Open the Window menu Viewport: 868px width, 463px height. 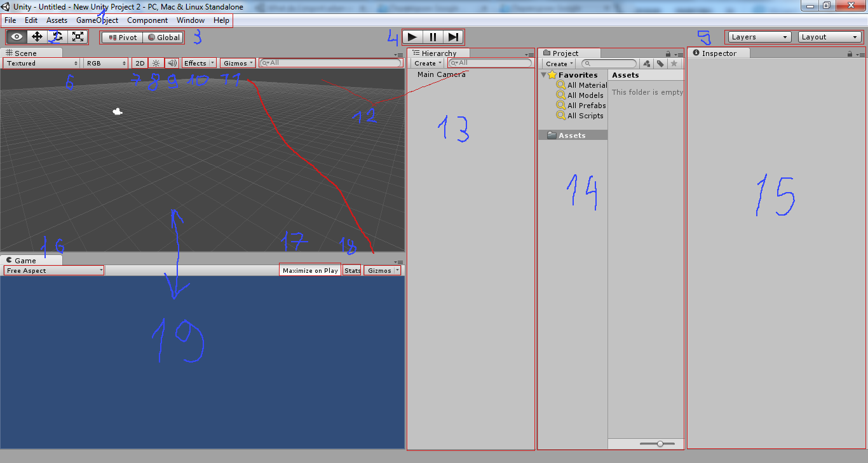(191, 20)
